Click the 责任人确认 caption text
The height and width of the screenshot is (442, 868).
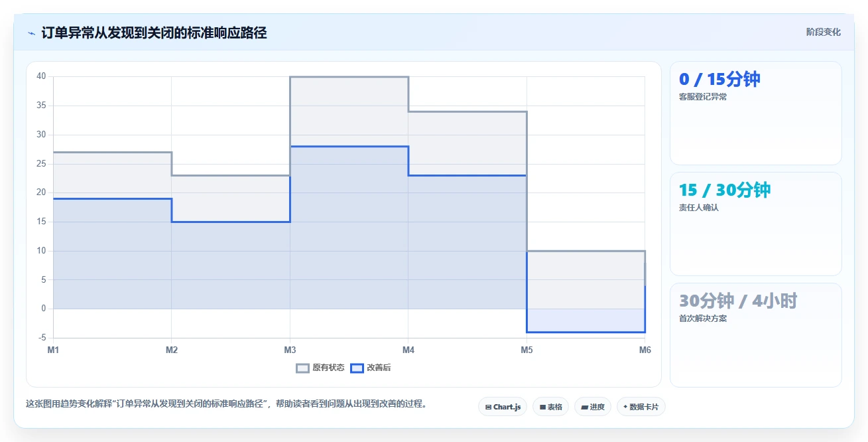click(699, 208)
